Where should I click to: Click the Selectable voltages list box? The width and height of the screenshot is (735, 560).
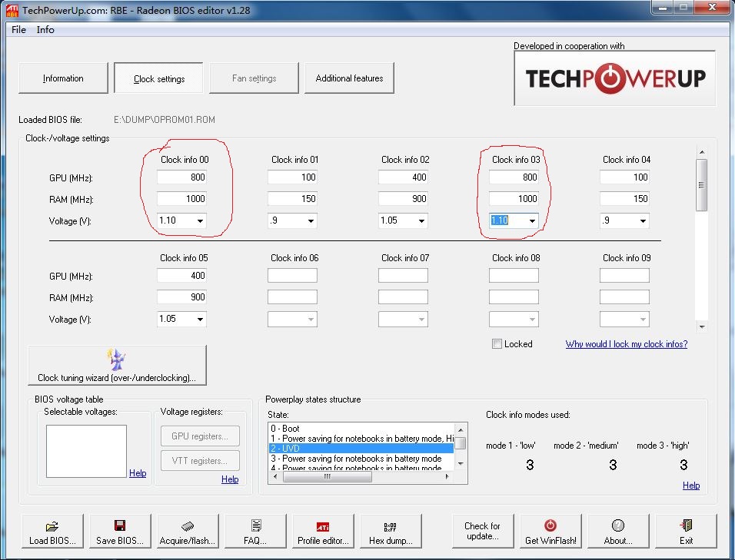pos(86,452)
